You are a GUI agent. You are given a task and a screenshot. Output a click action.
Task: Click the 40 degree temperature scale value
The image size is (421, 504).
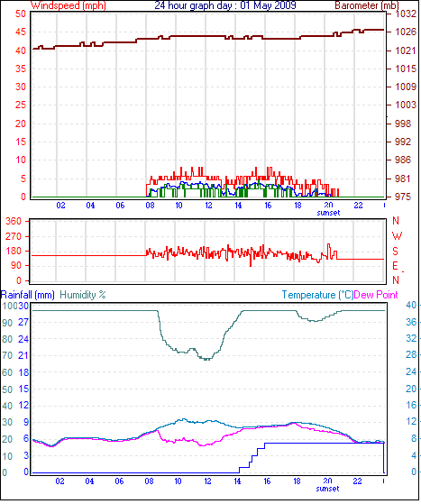click(411, 305)
